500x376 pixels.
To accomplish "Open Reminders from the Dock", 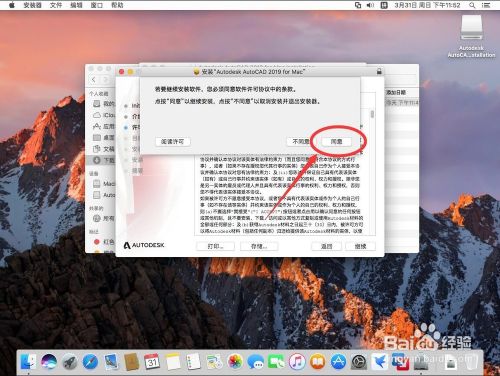I will tap(194, 362).
